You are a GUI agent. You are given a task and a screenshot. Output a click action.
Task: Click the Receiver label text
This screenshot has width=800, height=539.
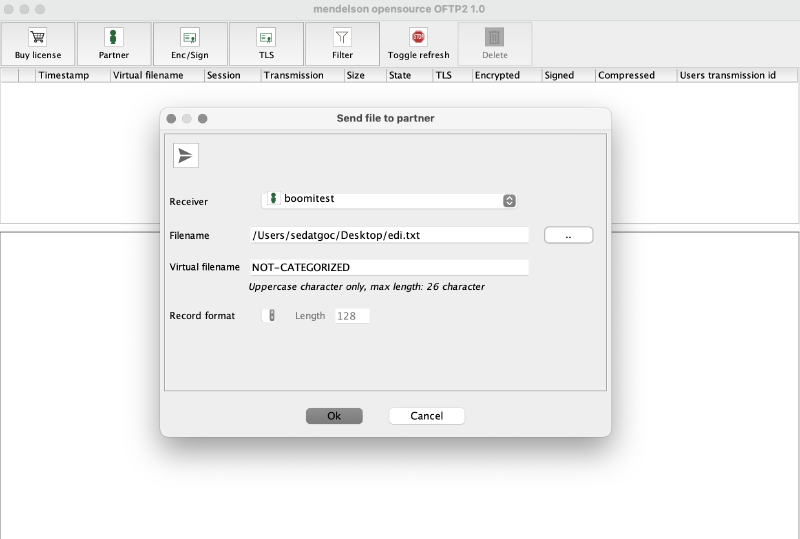(189, 202)
